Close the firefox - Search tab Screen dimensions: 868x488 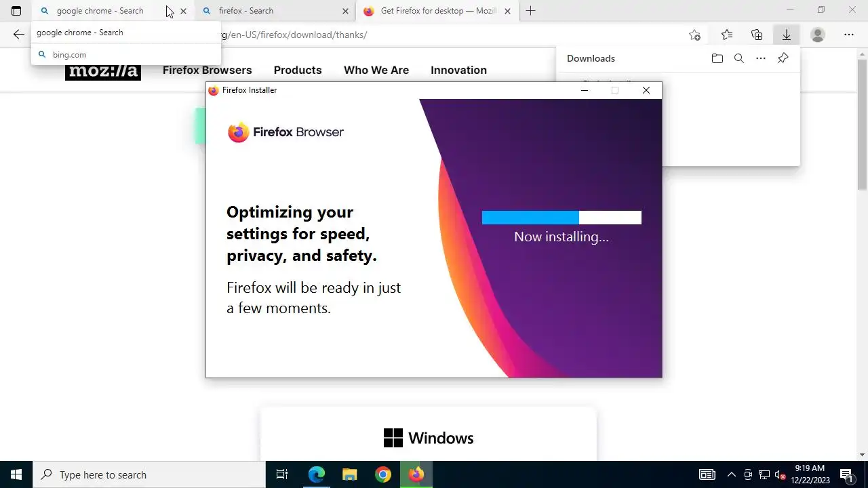(345, 11)
